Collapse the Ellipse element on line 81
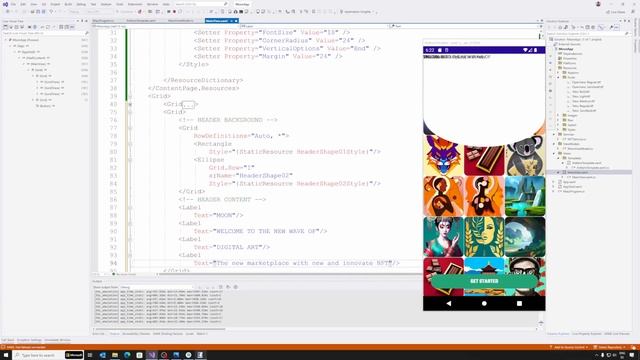Image resolution: width=640 pixels, height=360 pixels. pos(130,160)
